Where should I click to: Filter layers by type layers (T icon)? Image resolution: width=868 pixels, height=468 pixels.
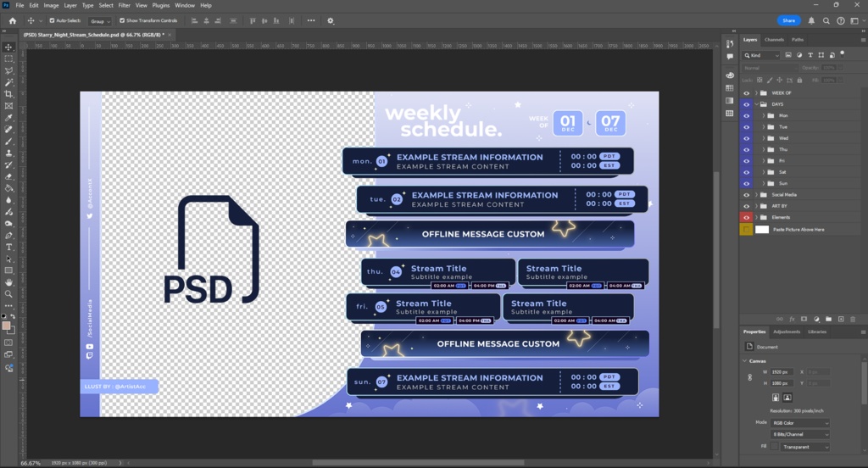tap(810, 55)
